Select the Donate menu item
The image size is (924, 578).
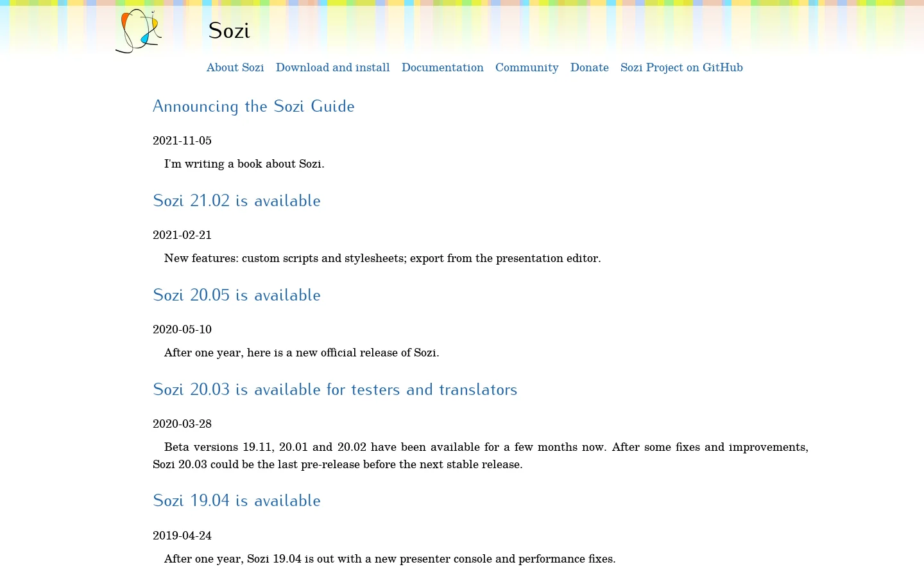click(x=589, y=67)
